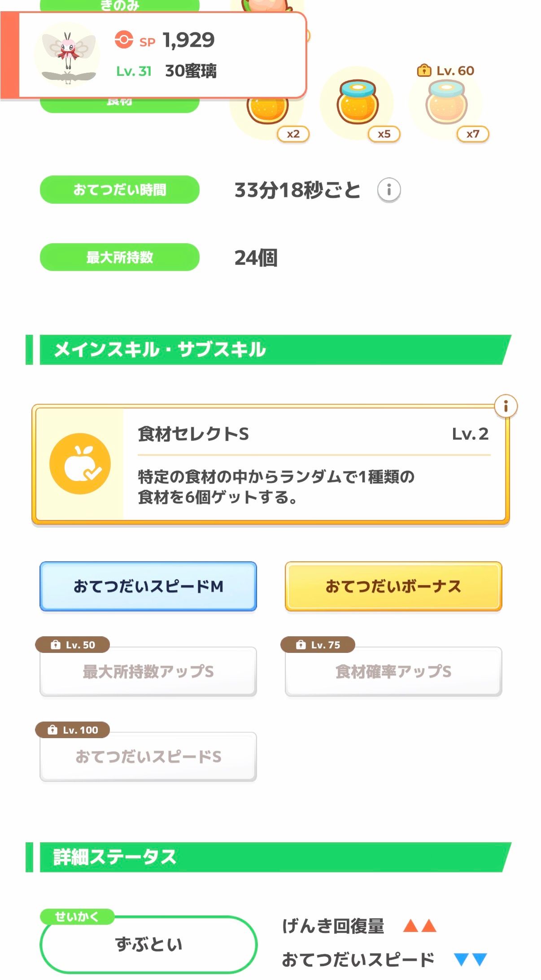Tap locked 最大所持数アップS skill
The height and width of the screenshot is (980, 541).
coord(148,671)
